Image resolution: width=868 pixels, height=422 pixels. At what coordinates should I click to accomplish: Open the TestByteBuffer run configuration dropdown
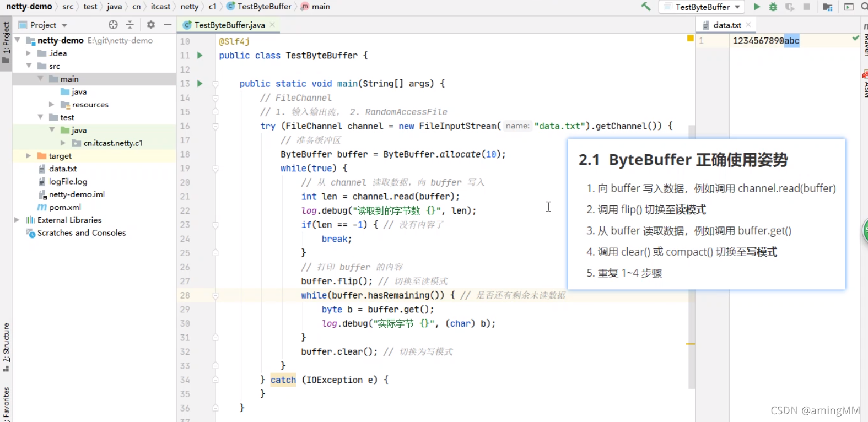[x=702, y=7]
